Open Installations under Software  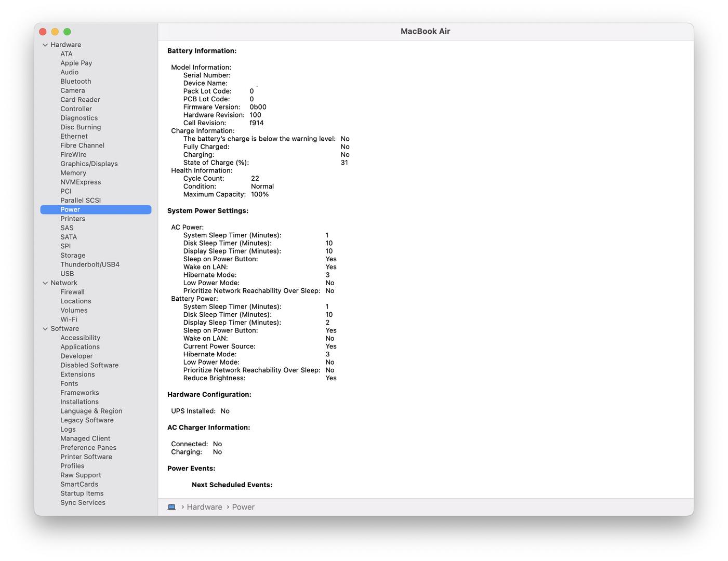click(80, 402)
